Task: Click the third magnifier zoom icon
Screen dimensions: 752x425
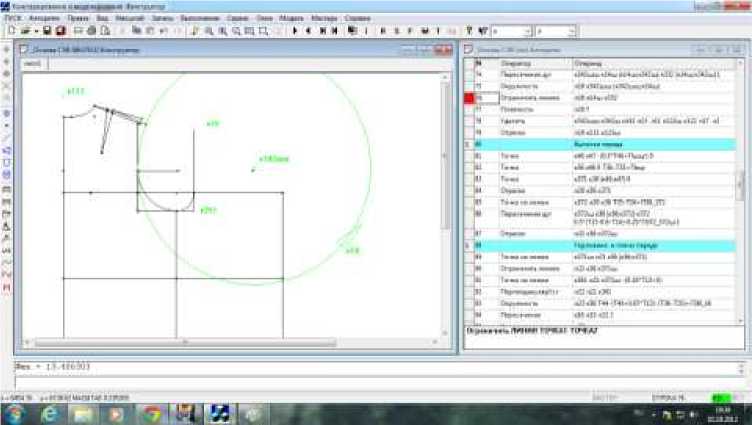Action: tap(236, 31)
